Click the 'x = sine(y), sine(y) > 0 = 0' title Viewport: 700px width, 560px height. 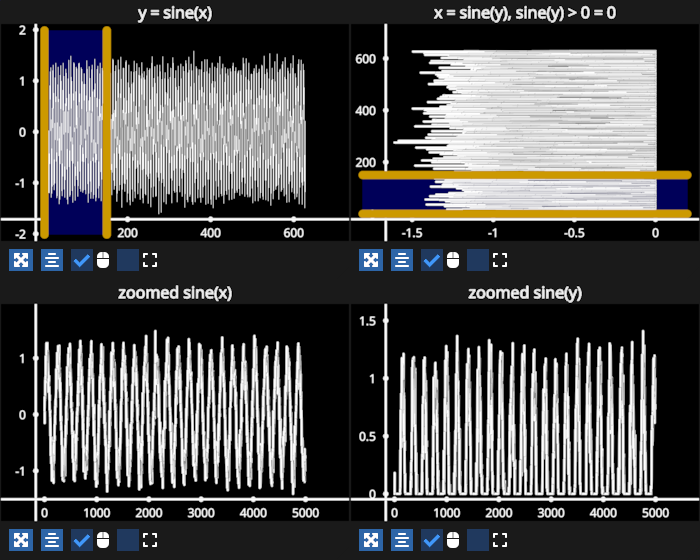(525, 13)
